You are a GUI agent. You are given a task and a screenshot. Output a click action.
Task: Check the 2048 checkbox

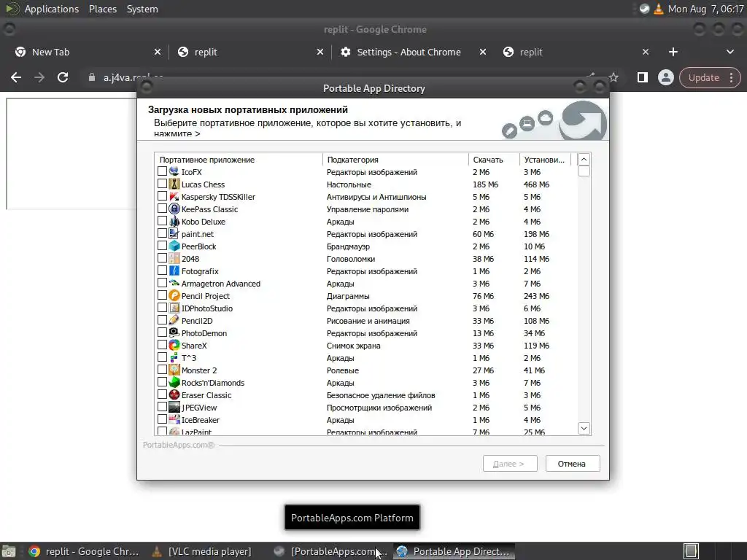(x=162, y=257)
